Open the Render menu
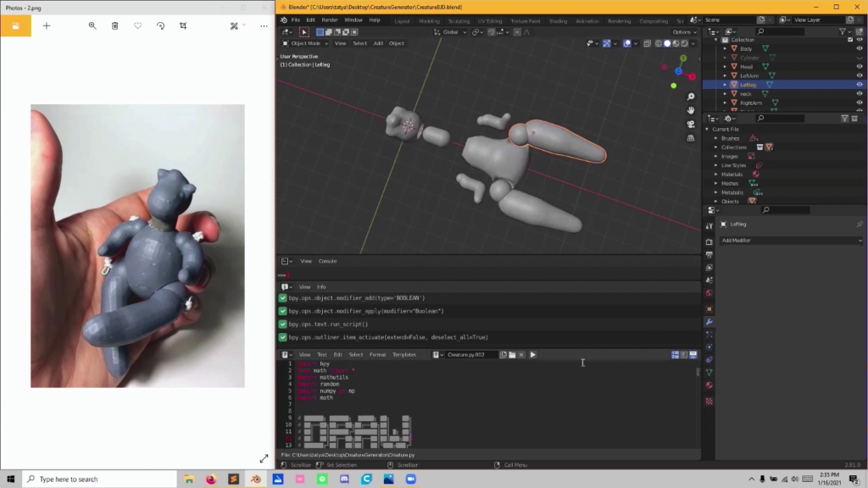Image resolution: width=868 pixels, height=488 pixels. (x=330, y=20)
